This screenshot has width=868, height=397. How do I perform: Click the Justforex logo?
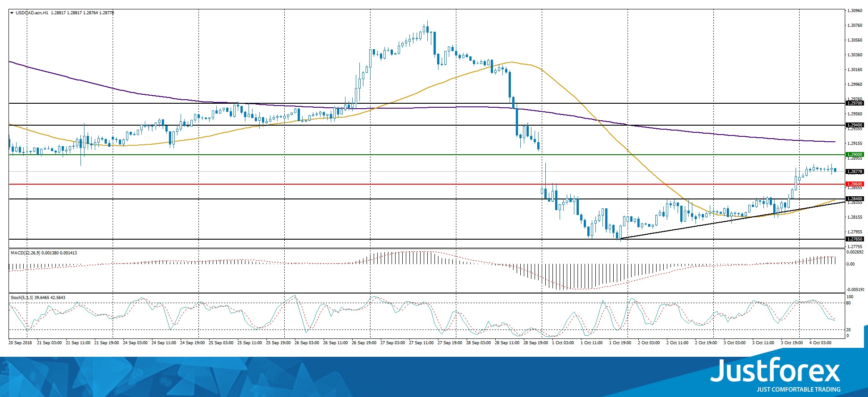pos(775,371)
